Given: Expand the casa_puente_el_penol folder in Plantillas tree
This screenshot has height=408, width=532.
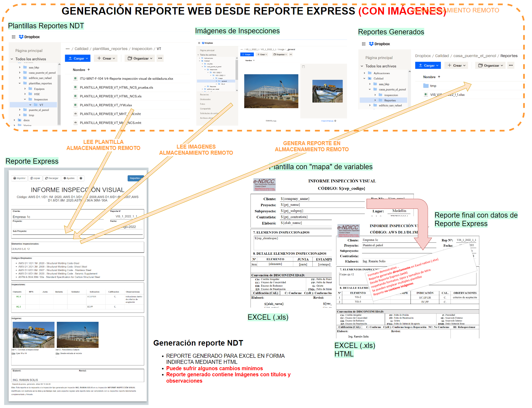Looking at the screenshot, I should click(20, 73).
